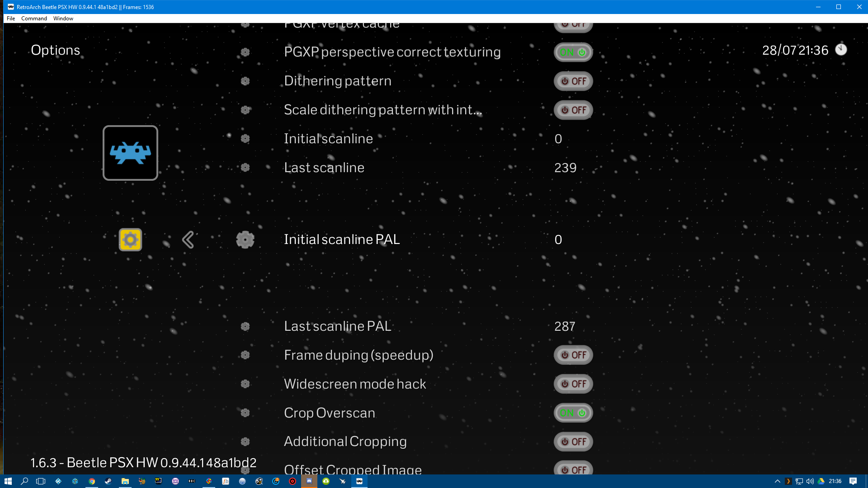Click the Widescreen mode hack label
868x488 pixels.
point(355,384)
